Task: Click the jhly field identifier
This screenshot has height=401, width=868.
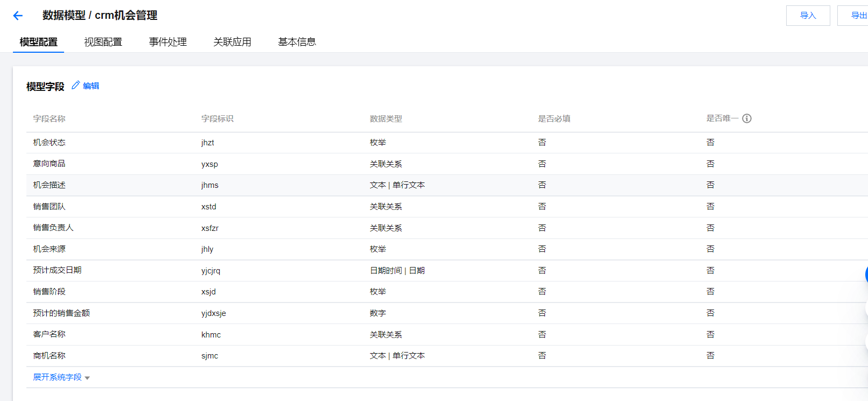Action: 207,249
